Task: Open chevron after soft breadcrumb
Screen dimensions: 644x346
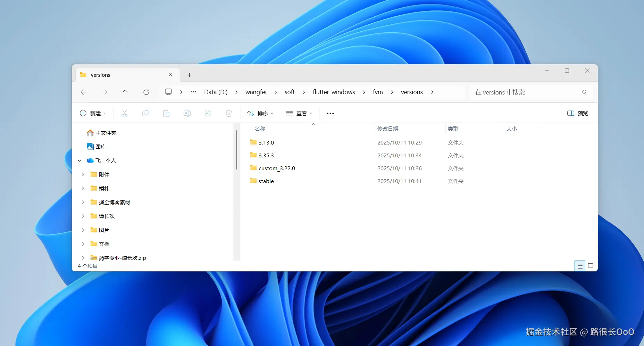Action: (x=304, y=92)
